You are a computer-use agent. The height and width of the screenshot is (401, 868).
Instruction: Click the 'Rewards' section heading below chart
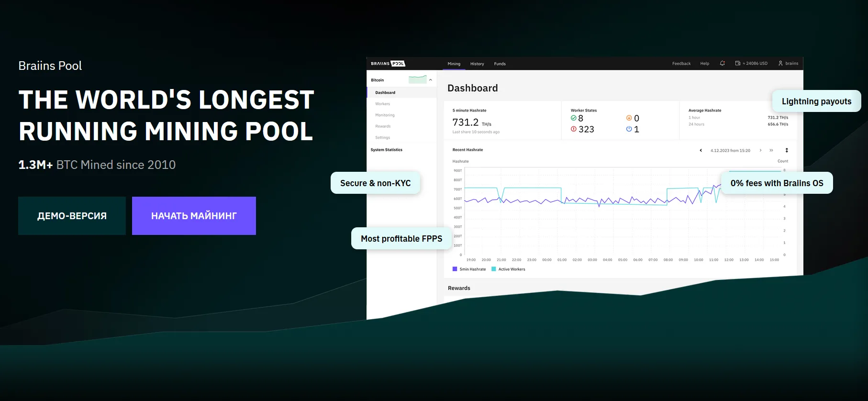coord(459,288)
